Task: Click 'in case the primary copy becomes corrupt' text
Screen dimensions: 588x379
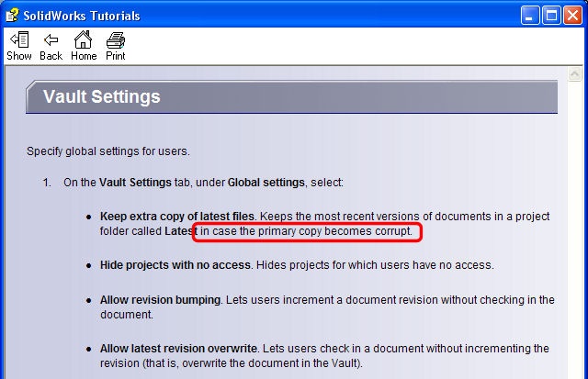Action: coord(306,231)
